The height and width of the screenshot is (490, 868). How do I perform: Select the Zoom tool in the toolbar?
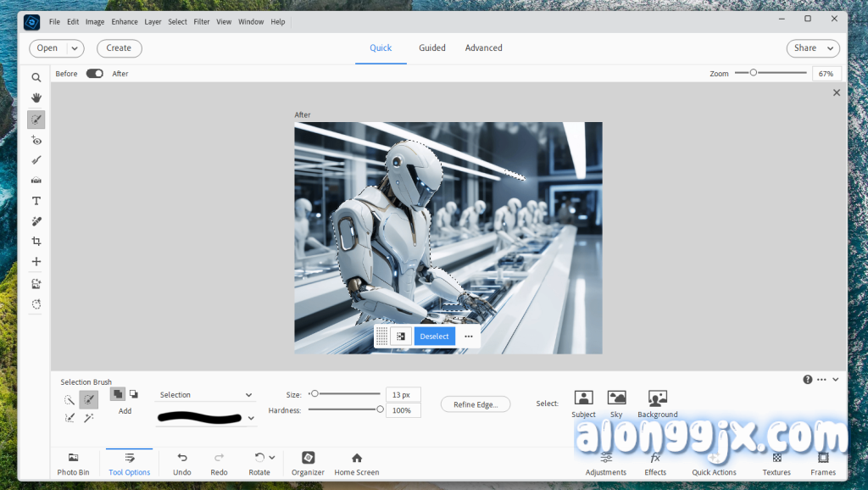[36, 77]
